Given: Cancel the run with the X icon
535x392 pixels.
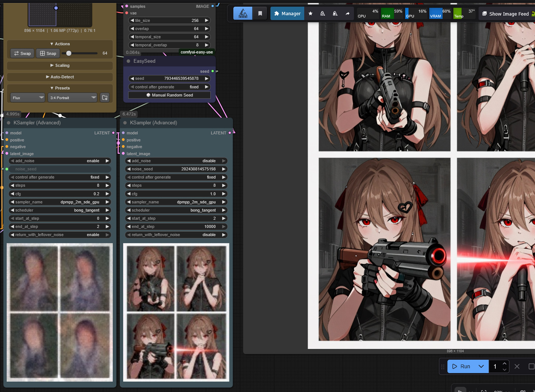Looking at the screenshot, I should point(517,366).
